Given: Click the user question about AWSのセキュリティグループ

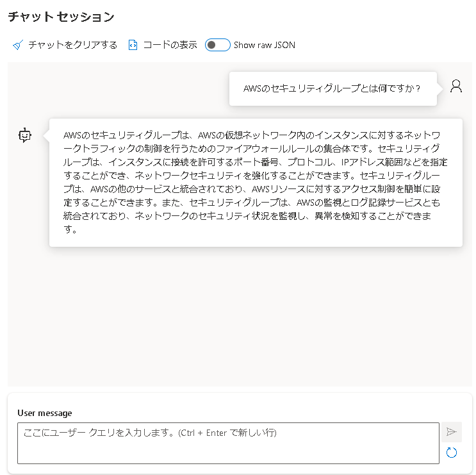Looking at the screenshot, I should [333, 88].
